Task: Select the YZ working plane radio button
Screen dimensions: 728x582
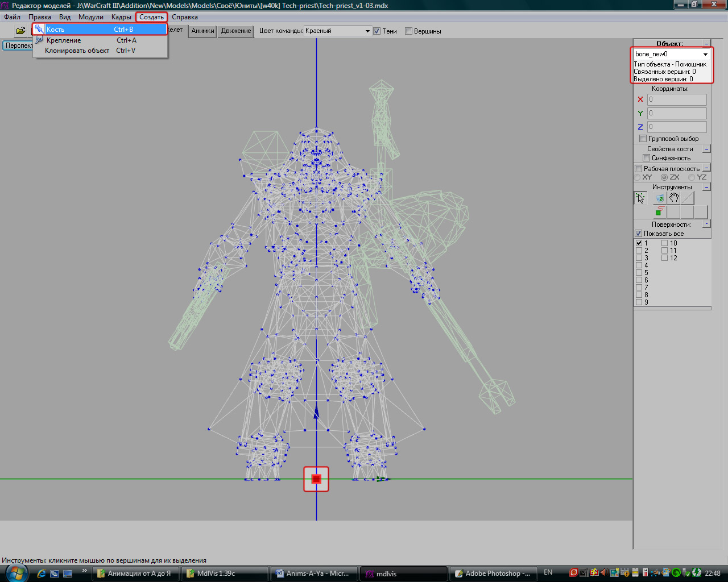Action: pos(692,177)
